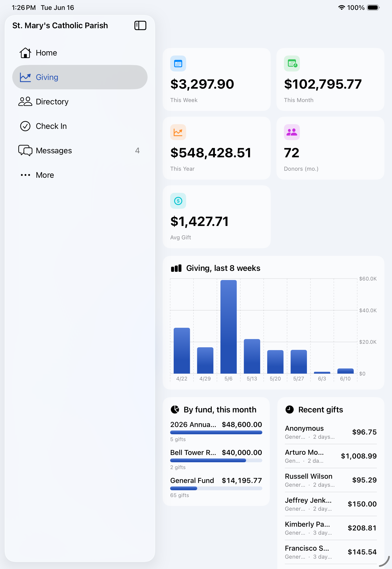Viewport: 392px width, 569px height.
Task: Click the 1:26 PM clock in status bar
Action: 24,8
